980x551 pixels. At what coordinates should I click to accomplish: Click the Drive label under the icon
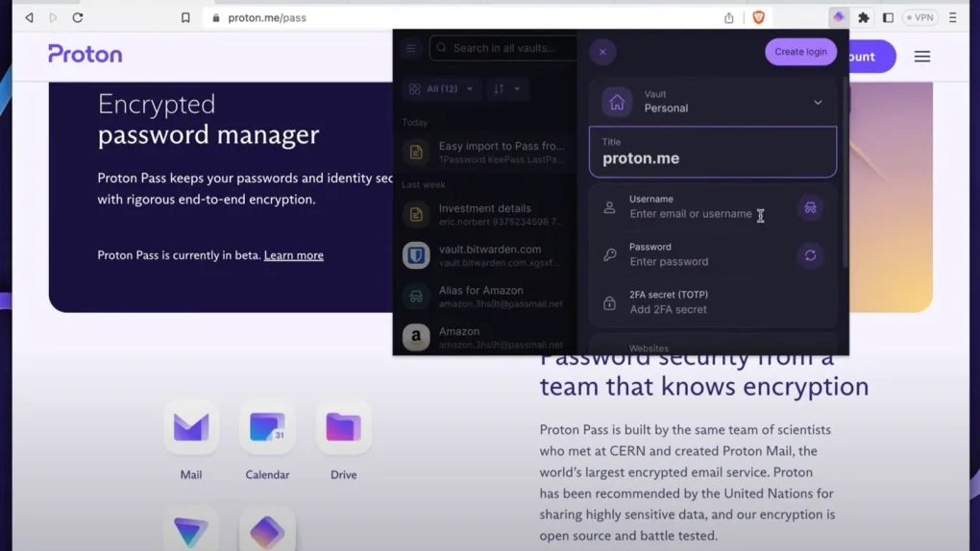pos(344,475)
